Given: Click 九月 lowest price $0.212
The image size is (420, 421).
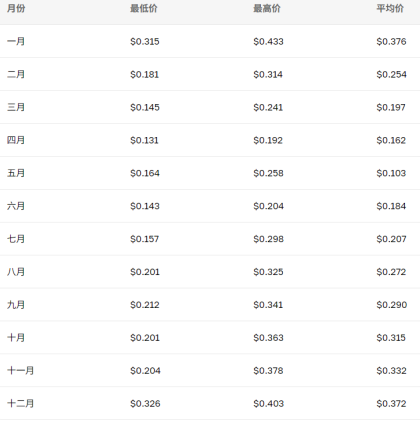Looking at the screenshot, I should (145, 305).
